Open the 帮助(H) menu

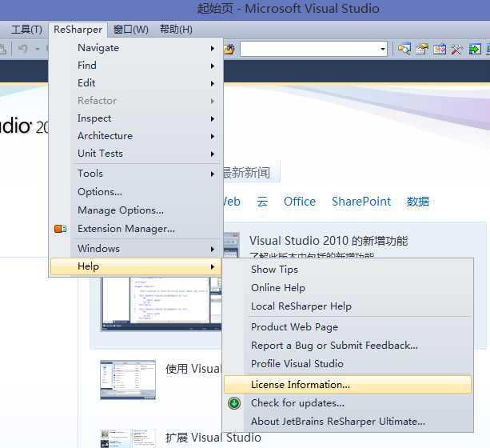click(176, 30)
